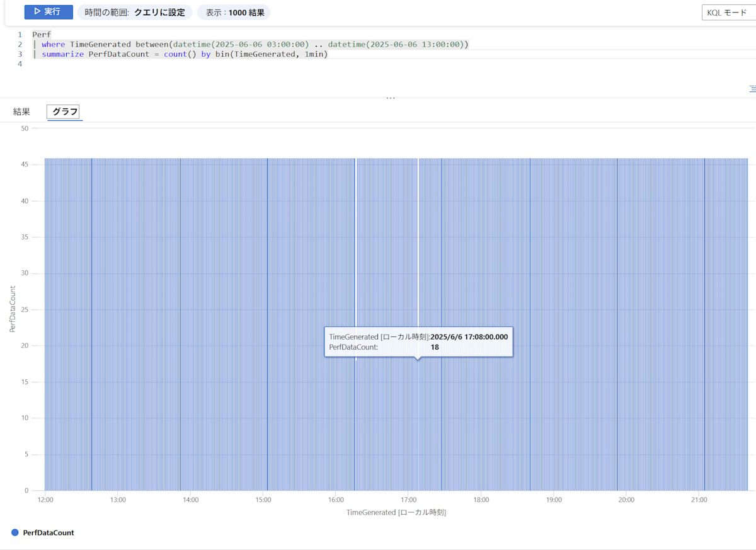Click the 15:00 x-axis label
Screen dimensions: 756x550
(263, 500)
